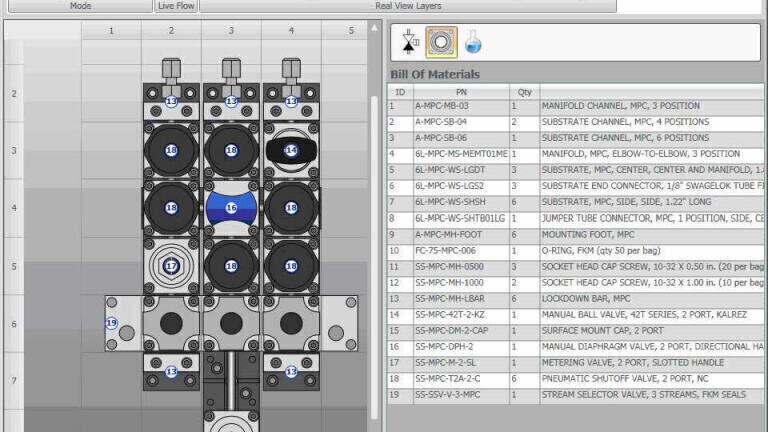Select BOM row A-MPC-SB-04

pyautogui.click(x=576, y=122)
